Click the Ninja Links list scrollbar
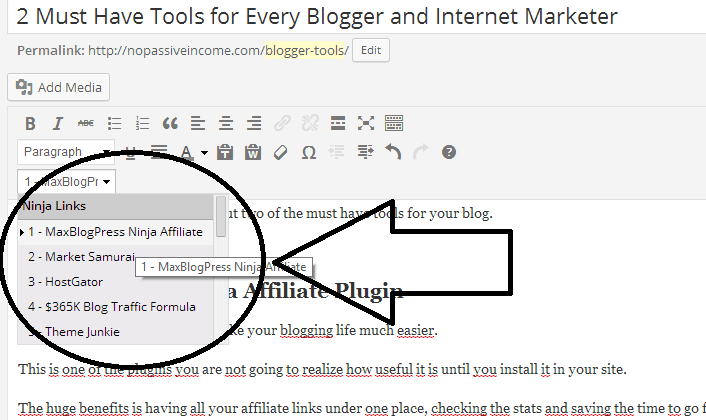 (x=221, y=216)
